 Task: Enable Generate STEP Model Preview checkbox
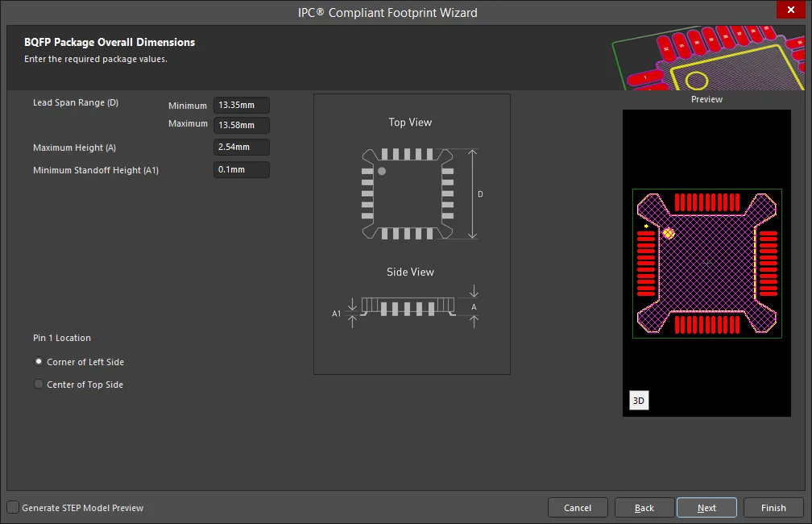(x=13, y=507)
